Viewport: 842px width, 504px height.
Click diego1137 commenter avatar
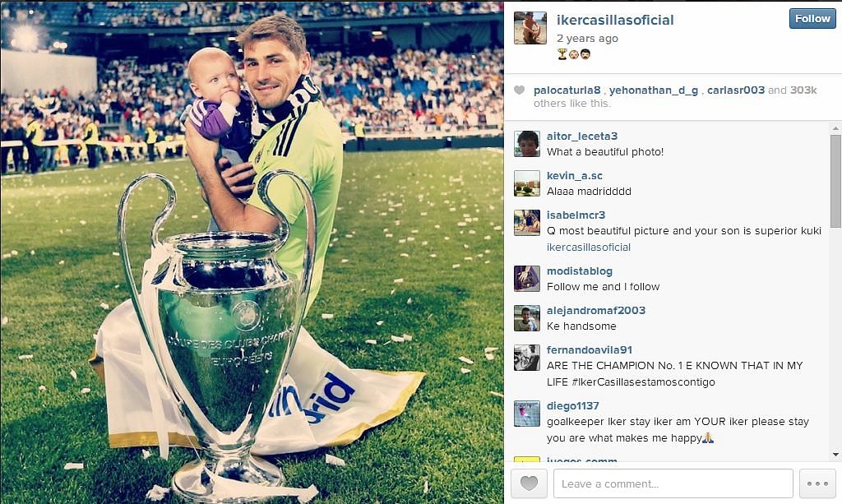(x=527, y=414)
